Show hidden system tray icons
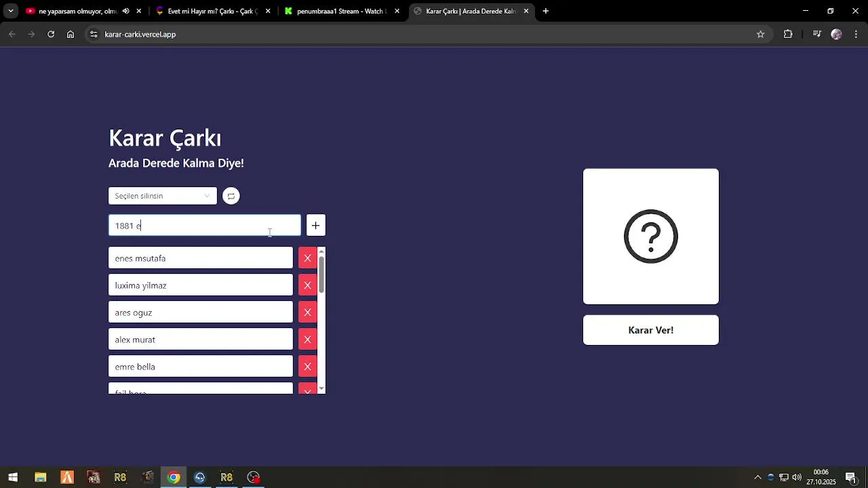The image size is (868, 488). pos(757,477)
